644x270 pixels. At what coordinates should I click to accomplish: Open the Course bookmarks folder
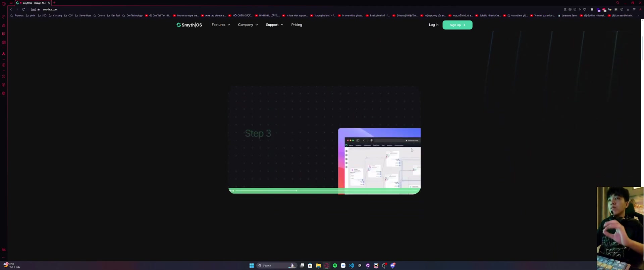click(x=99, y=15)
